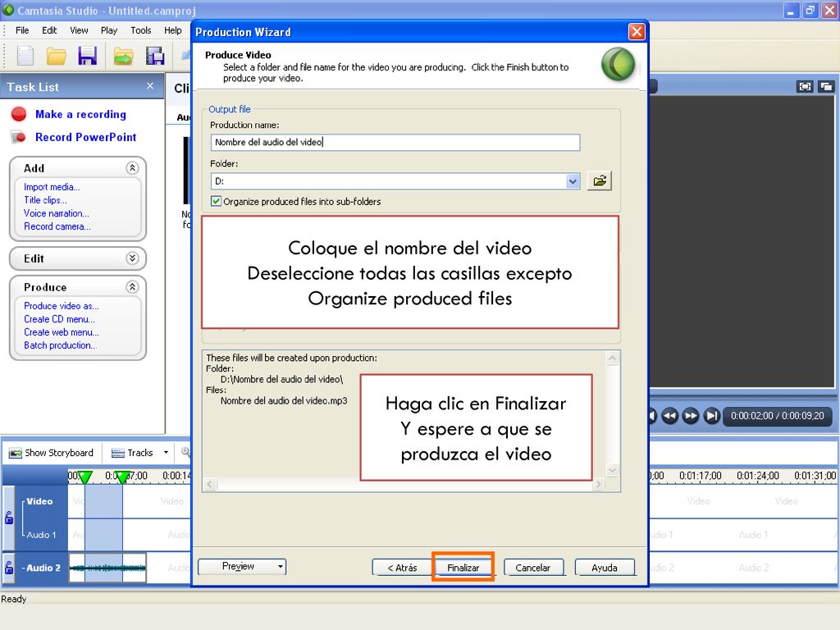Screen dimensions: 840x630
Task: Open the View menu
Action: pyautogui.click(x=79, y=30)
